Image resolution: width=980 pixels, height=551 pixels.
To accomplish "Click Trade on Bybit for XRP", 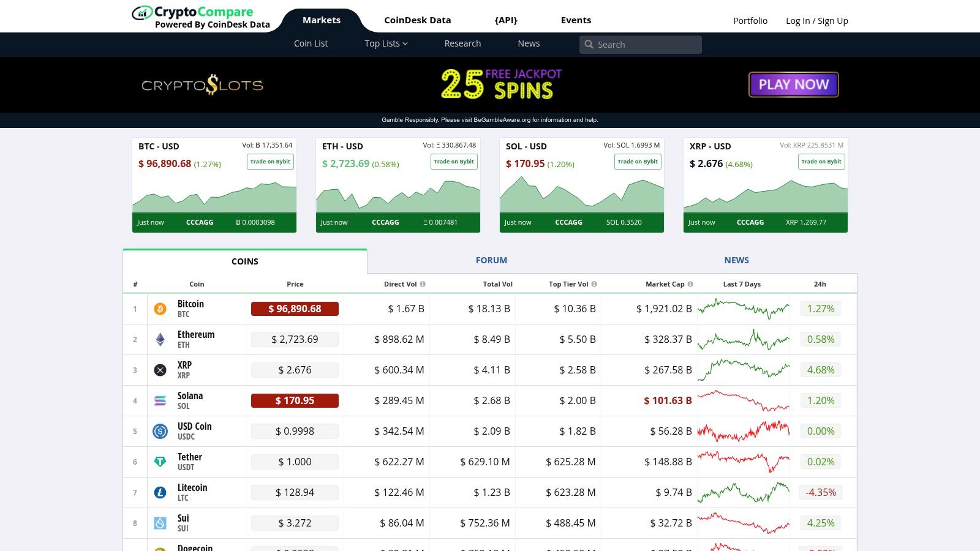I will pyautogui.click(x=821, y=162).
